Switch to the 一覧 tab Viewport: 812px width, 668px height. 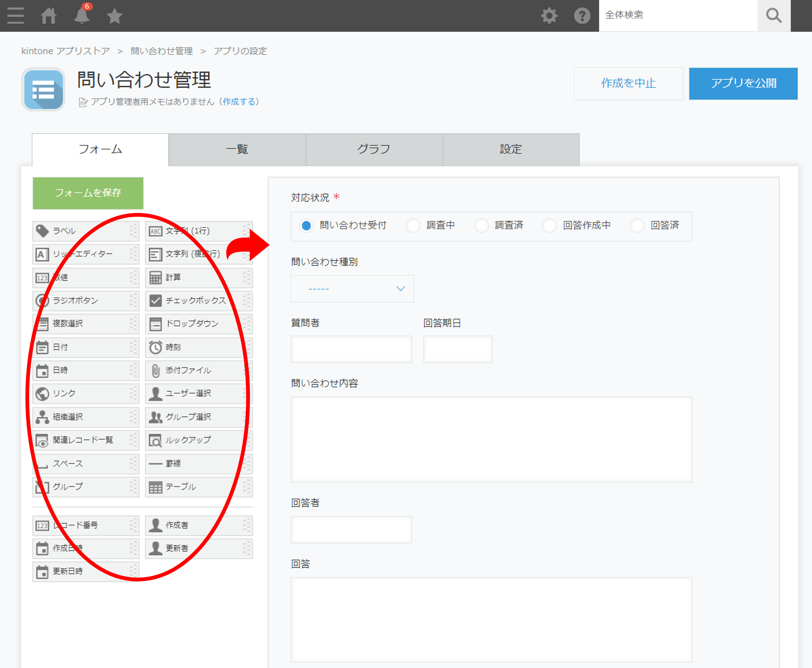(x=237, y=149)
